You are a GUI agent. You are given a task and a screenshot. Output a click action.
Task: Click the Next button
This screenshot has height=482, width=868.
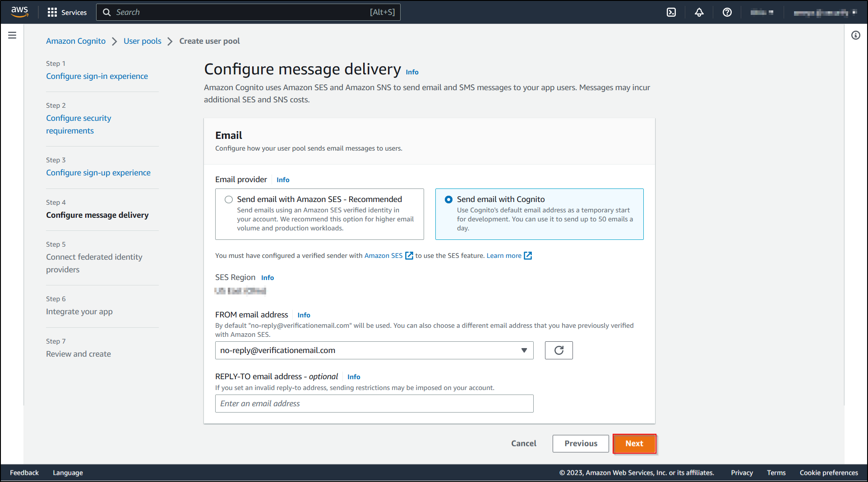[x=634, y=443]
